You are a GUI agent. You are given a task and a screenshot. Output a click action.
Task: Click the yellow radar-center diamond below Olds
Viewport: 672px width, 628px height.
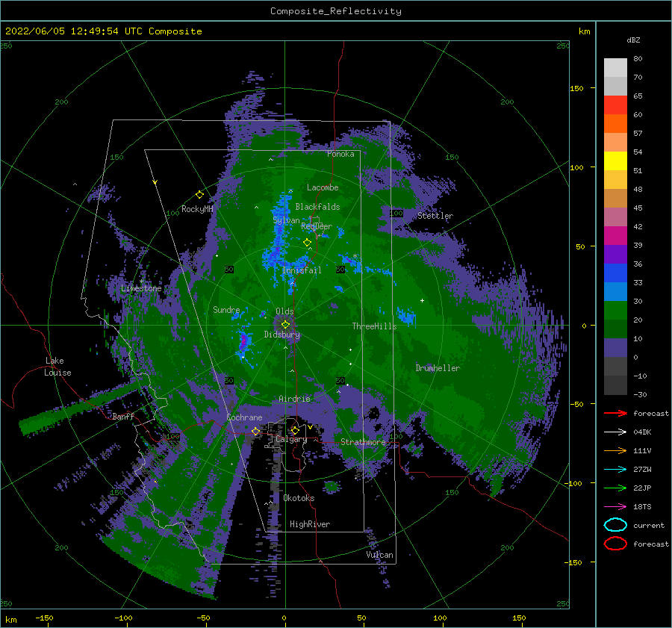[x=285, y=325]
